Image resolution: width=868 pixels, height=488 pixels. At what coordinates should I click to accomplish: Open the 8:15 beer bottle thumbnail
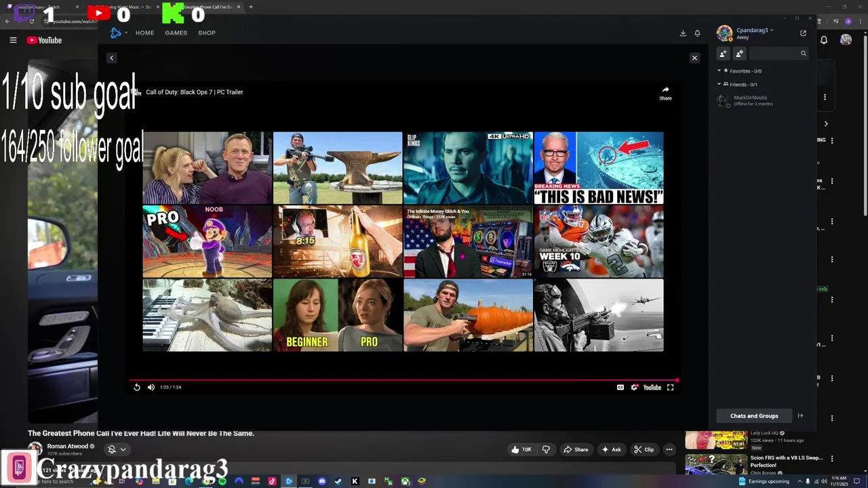click(338, 241)
